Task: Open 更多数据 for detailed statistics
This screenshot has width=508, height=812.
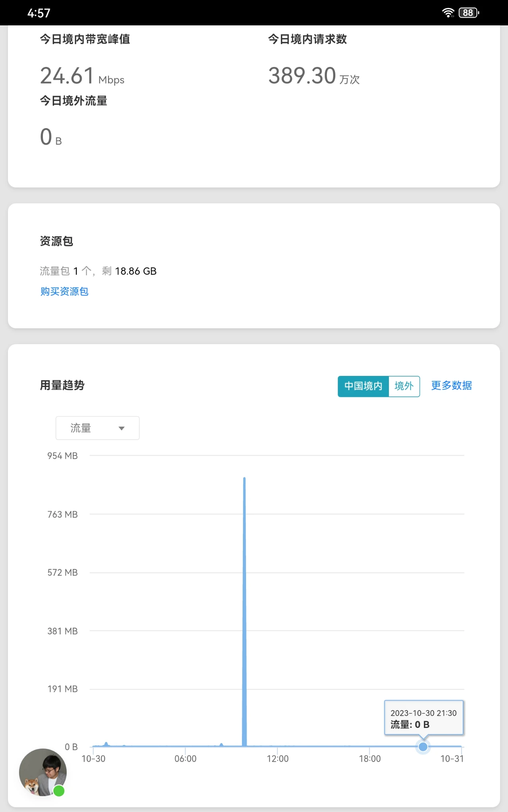Action: click(451, 385)
